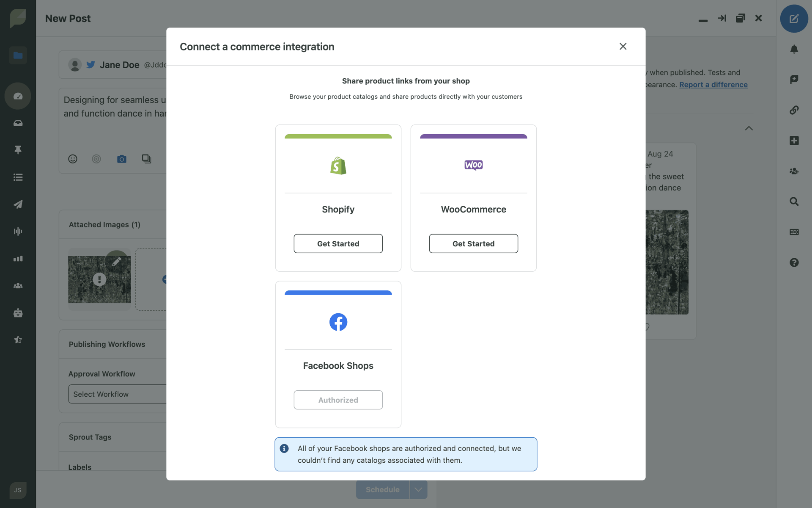Screen dimensions: 812x508
Task: Click Get Started under Shopify
Action: click(x=338, y=243)
